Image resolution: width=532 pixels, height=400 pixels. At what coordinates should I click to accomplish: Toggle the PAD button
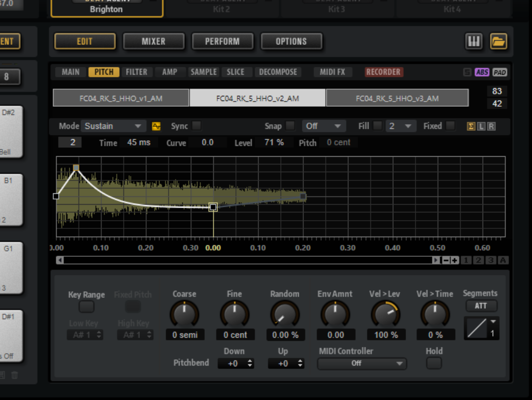[499, 72]
